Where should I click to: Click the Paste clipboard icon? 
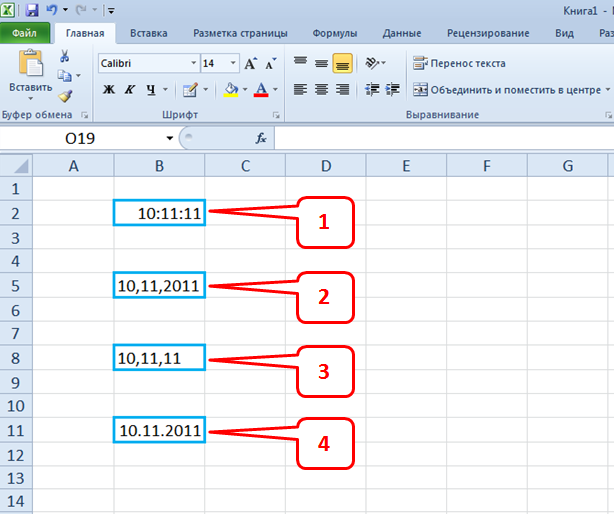click(30, 66)
